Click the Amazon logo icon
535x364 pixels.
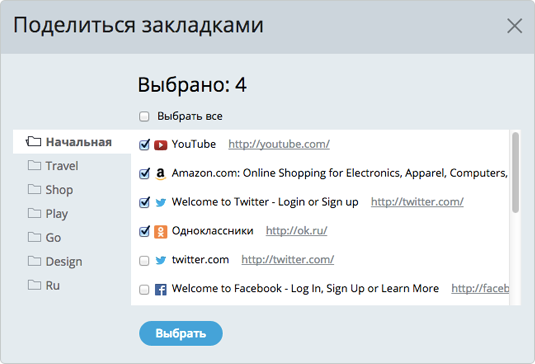tap(160, 174)
